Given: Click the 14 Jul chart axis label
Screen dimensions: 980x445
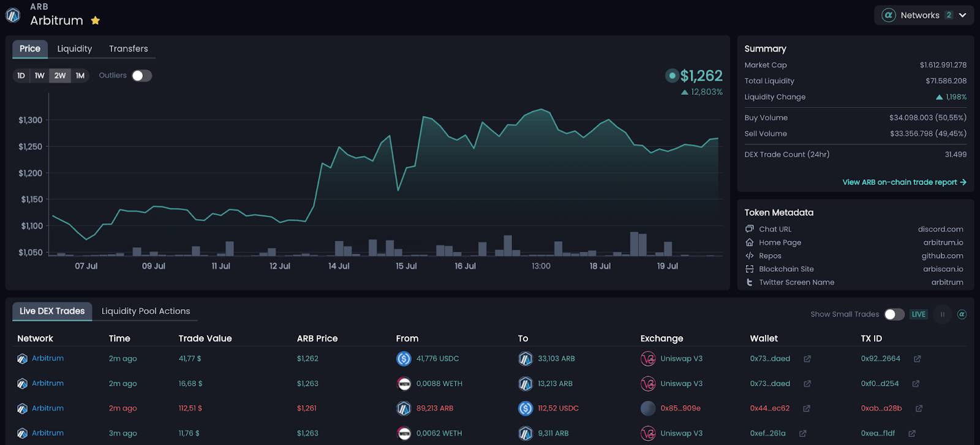Looking at the screenshot, I should point(339,266).
